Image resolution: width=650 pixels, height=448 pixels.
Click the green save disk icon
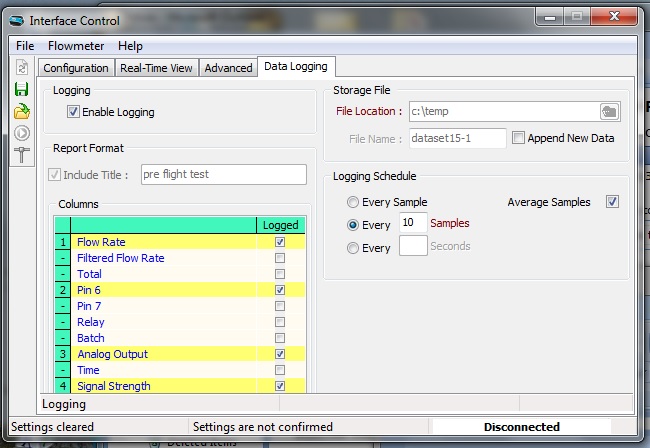coord(22,89)
